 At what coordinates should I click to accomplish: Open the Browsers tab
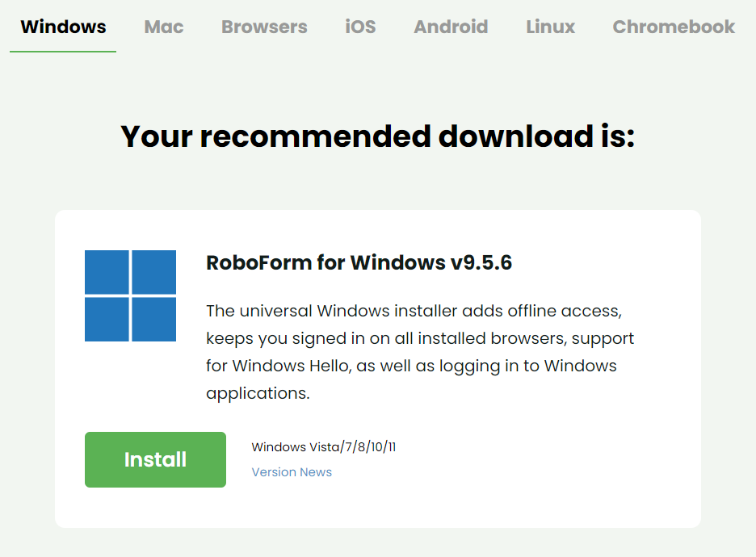click(264, 27)
